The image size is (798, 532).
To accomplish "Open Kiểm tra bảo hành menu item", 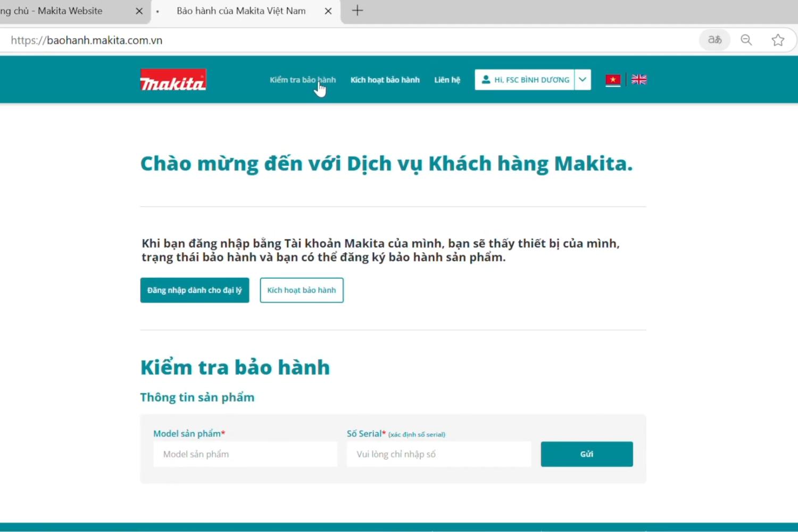I will (x=303, y=80).
